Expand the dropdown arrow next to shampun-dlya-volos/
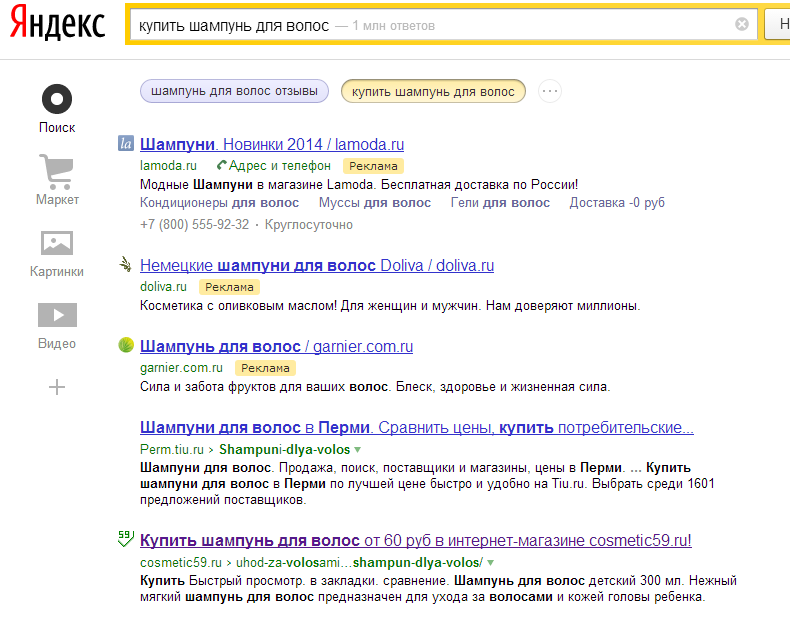 coord(491,563)
